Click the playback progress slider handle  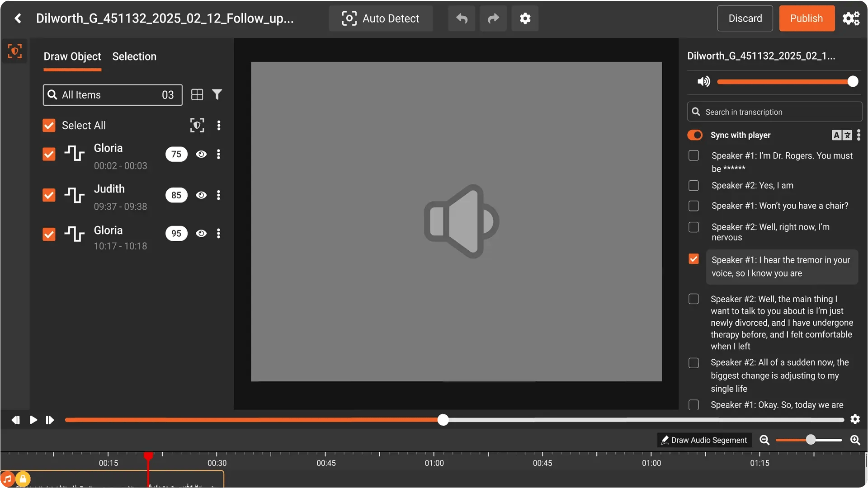[x=443, y=420]
